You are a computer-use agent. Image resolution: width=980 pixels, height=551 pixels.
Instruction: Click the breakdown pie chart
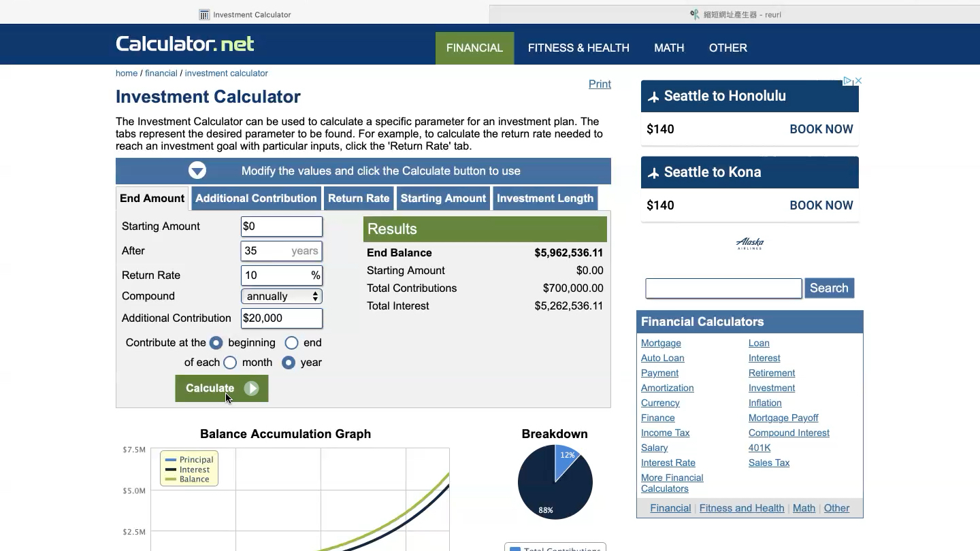[x=555, y=482]
